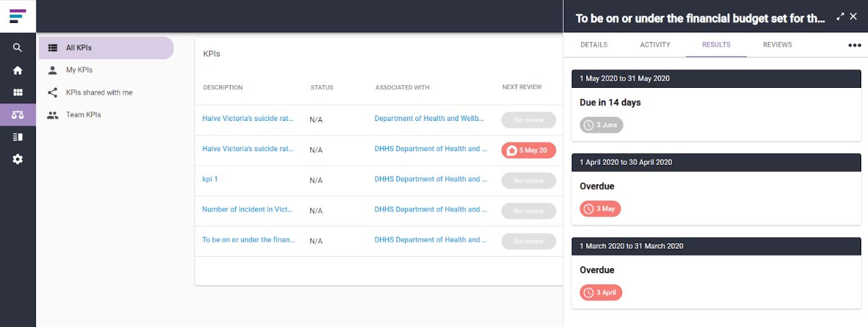Click the panel title 'To be on or under the financial budget'
The image size is (868, 327).
click(x=700, y=18)
